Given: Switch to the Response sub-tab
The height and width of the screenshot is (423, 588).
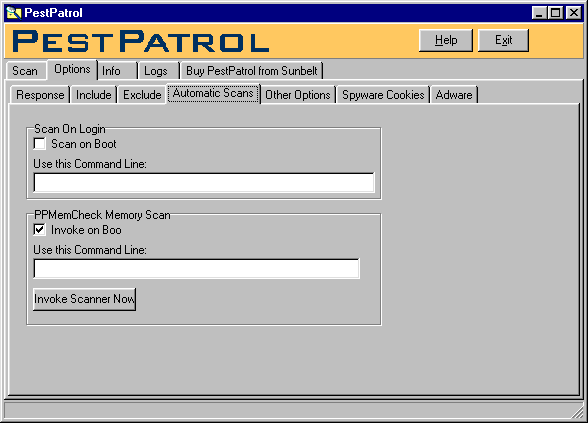Looking at the screenshot, I should (40, 95).
